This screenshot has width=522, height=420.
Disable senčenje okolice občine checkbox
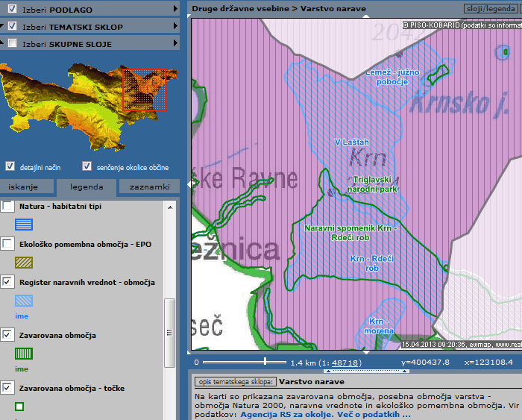pyautogui.click(x=87, y=166)
